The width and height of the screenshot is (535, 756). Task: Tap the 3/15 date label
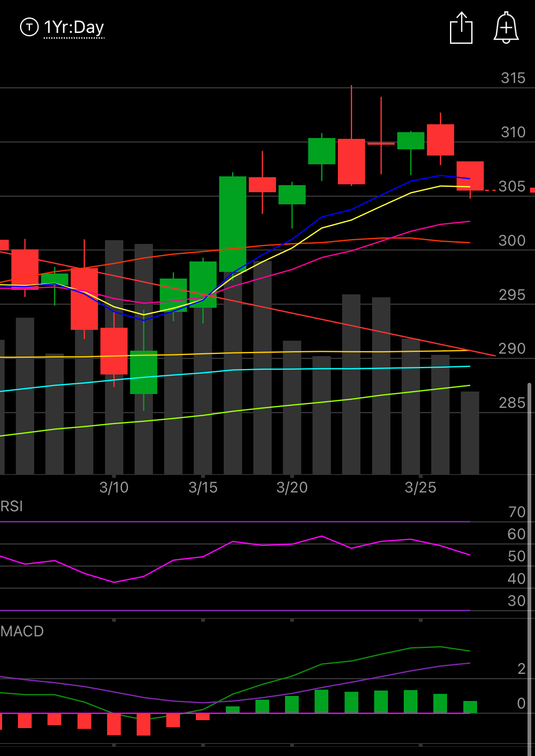point(203,487)
